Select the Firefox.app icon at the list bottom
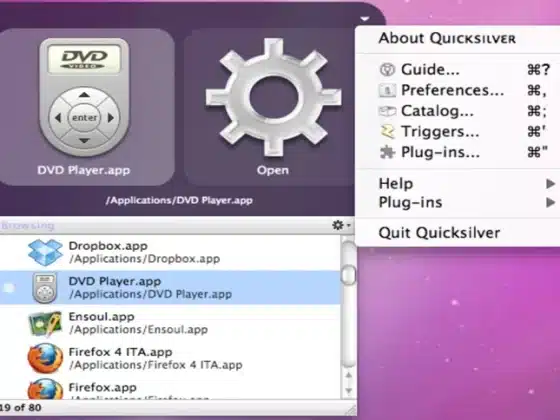Screen dimensions: 560x420 [45, 389]
